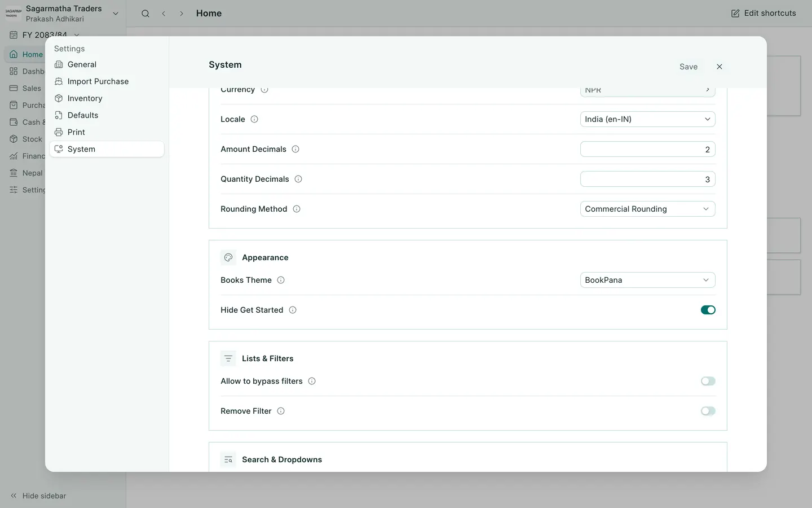
Task: Click the Save button
Action: [689, 67]
